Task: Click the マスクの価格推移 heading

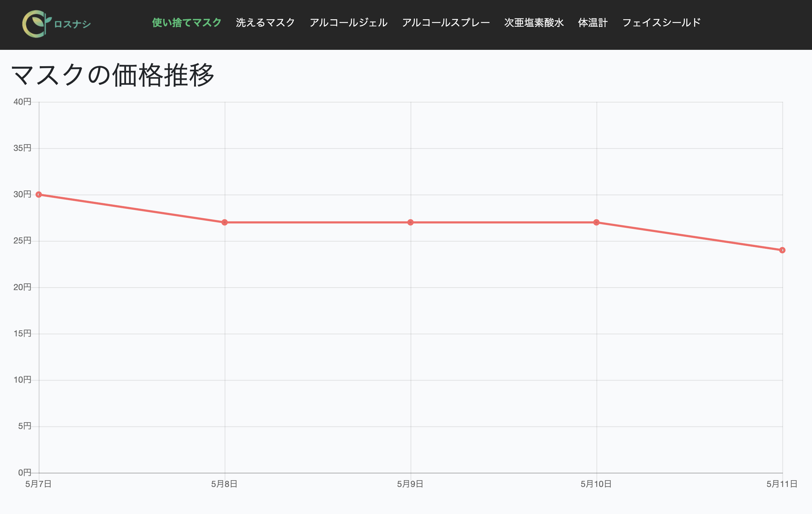Action: pos(113,75)
